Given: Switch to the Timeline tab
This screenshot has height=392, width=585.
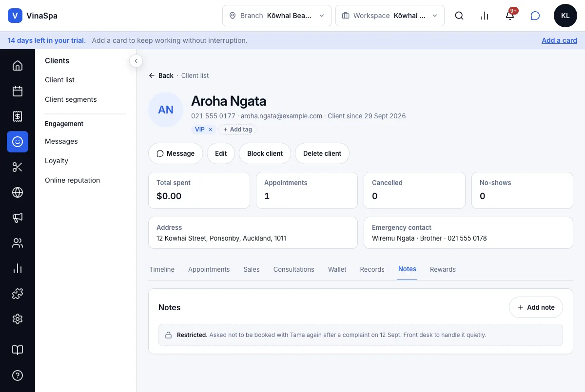Looking at the screenshot, I should pos(162,269).
